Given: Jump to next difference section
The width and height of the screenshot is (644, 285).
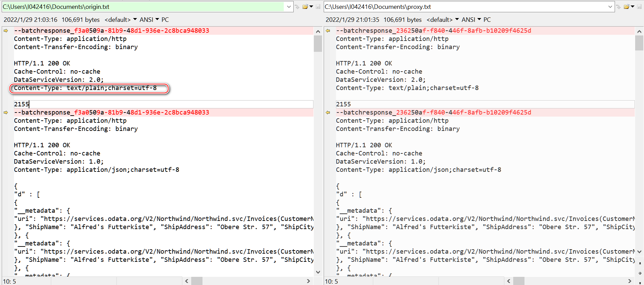Looking at the screenshot, I should pos(640,283).
